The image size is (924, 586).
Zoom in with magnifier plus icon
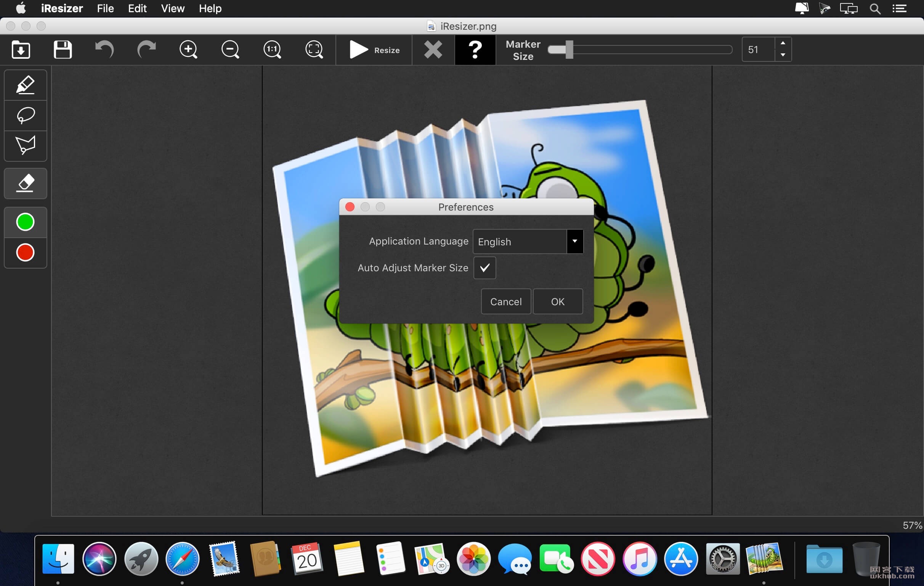point(188,50)
